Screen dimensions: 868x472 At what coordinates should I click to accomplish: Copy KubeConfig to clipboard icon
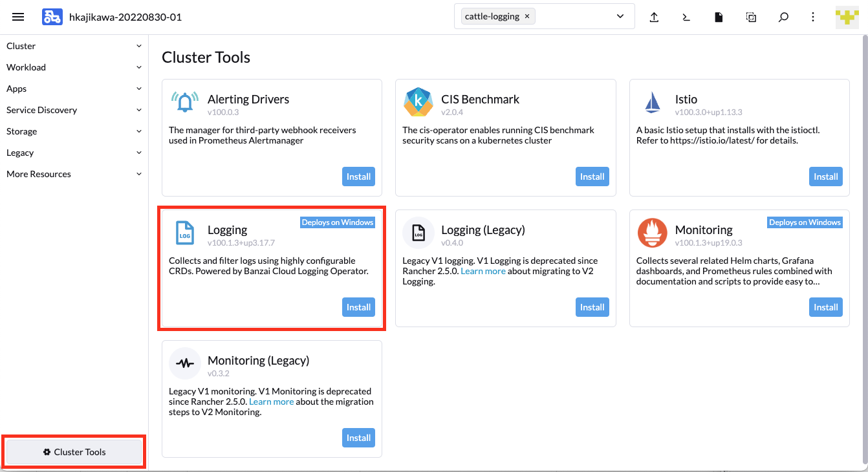pyautogui.click(x=751, y=17)
